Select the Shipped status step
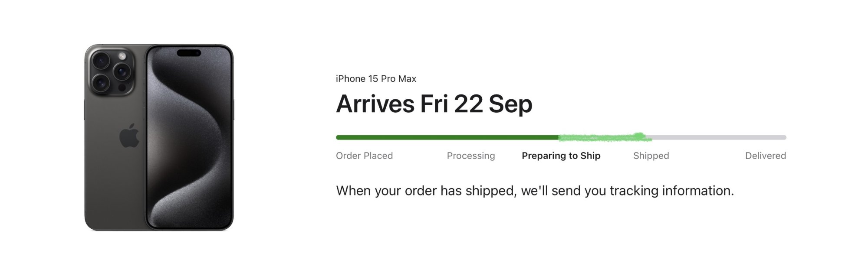 click(x=651, y=156)
